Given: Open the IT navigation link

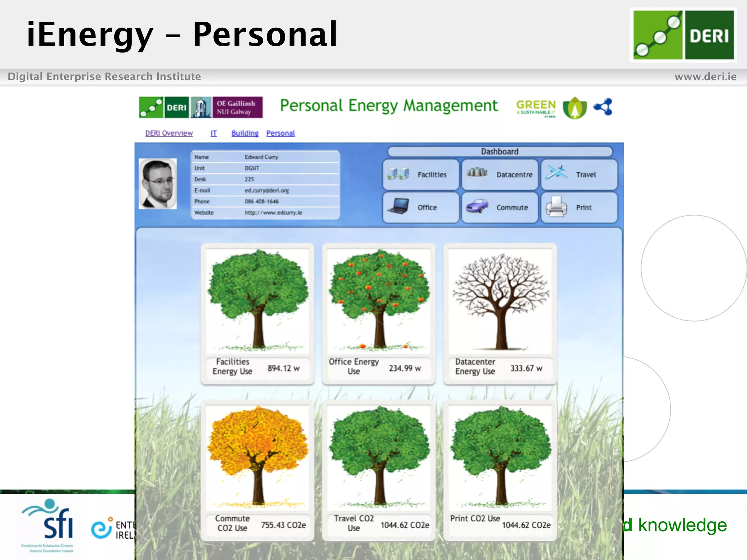Looking at the screenshot, I should (x=214, y=133).
